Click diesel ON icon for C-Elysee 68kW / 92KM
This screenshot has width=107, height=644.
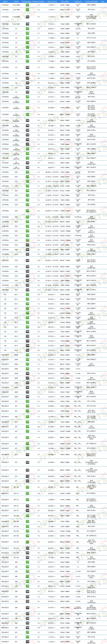pyautogui.click(x=27, y=17)
